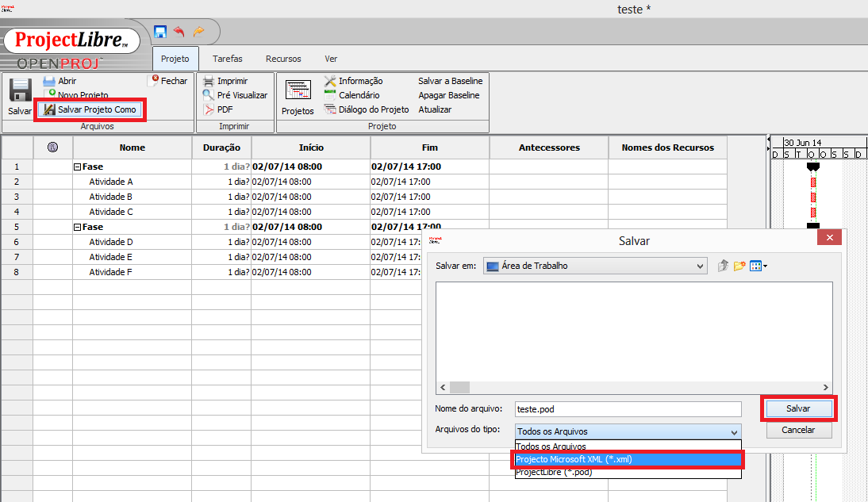Collapse the Fase group in row 1
This screenshot has height=502, width=868.
pyautogui.click(x=78, y=167)
